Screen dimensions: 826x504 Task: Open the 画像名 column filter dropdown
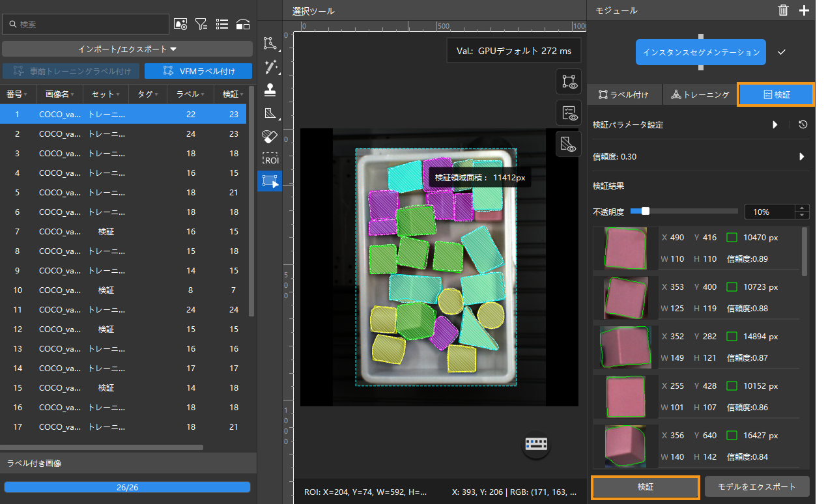(72, 95)
